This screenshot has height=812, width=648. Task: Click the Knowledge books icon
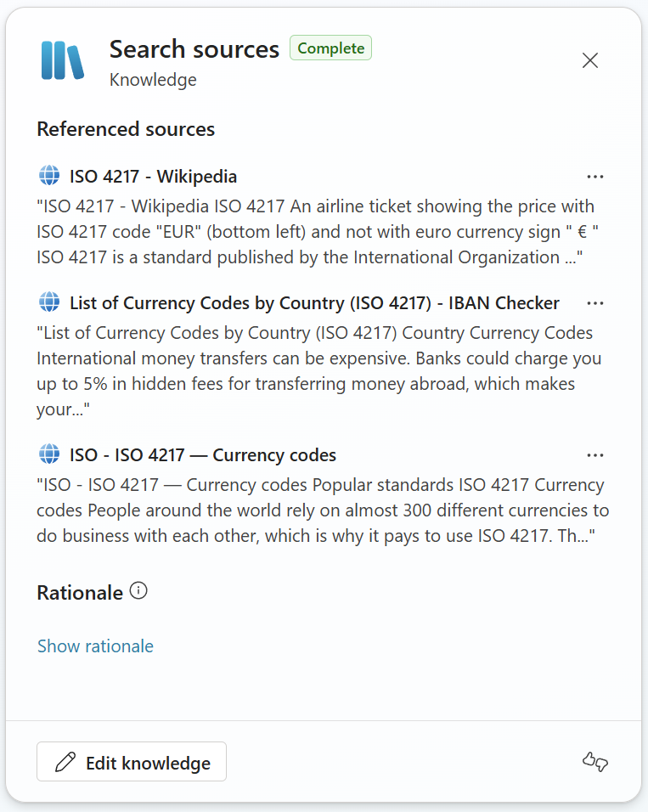coord(63,60)
